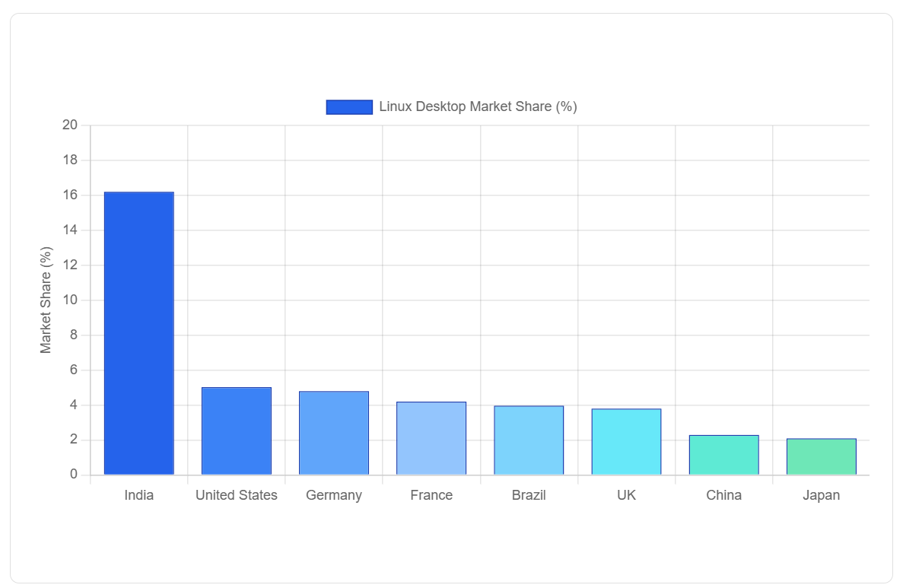Click the Brazil bar

tap(529, 440)
